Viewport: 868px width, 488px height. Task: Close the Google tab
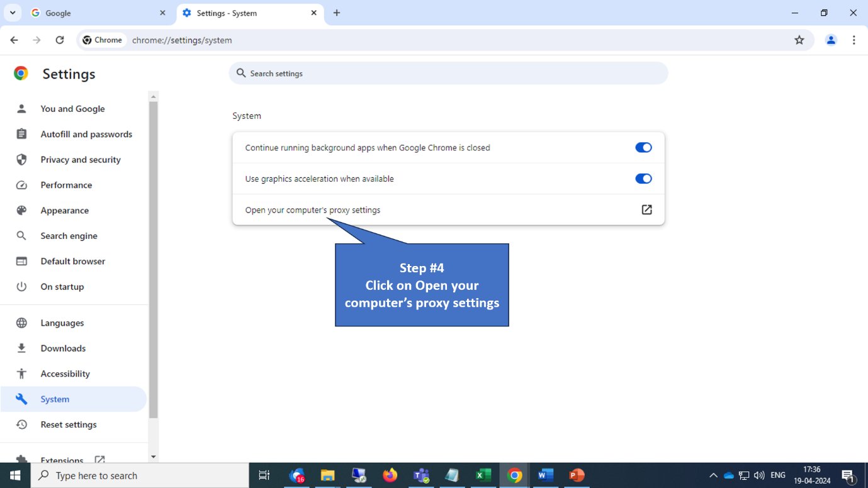(162, 13)
